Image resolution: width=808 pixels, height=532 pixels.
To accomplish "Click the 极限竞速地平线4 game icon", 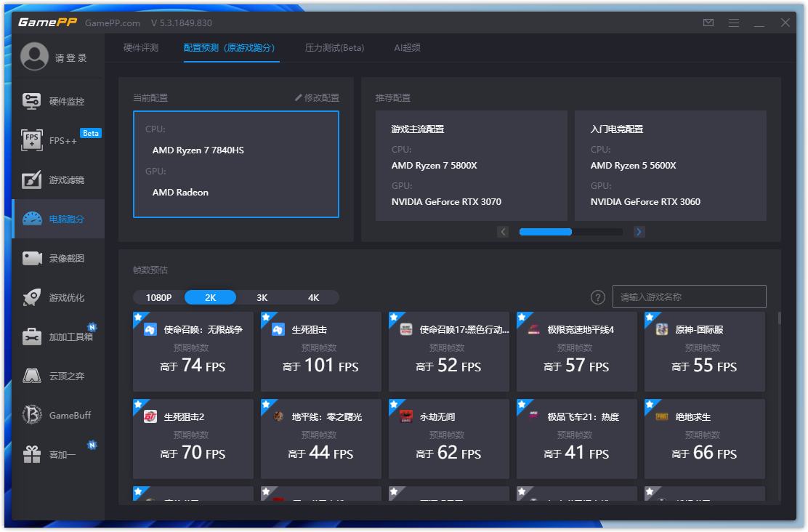I will [534, 330].
